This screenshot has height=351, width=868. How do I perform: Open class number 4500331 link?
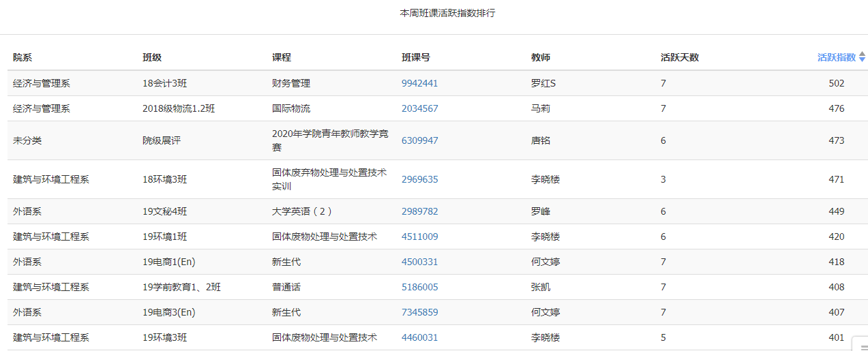tap(420, 262)
